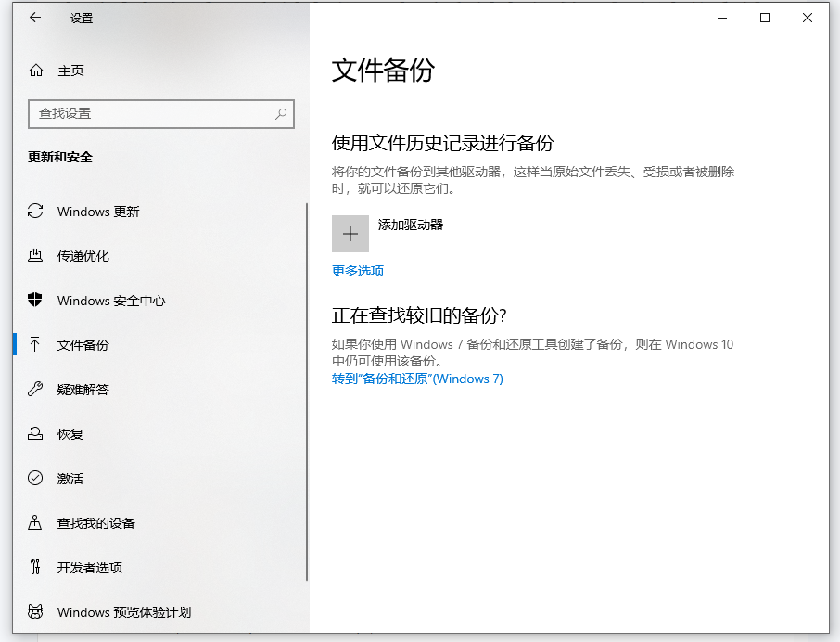Maximize the 设置 window
The width and height of the screenshot is (840, 642).
[x=765, y=18]
